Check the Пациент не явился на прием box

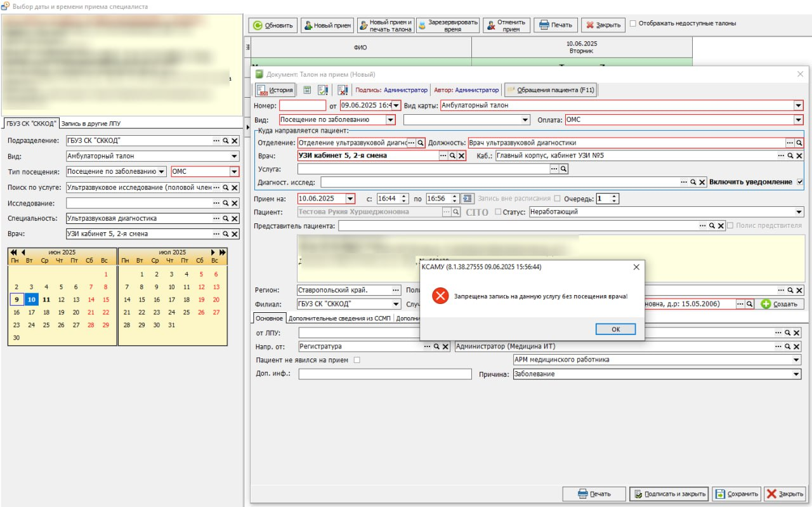[x=357, y=360]
